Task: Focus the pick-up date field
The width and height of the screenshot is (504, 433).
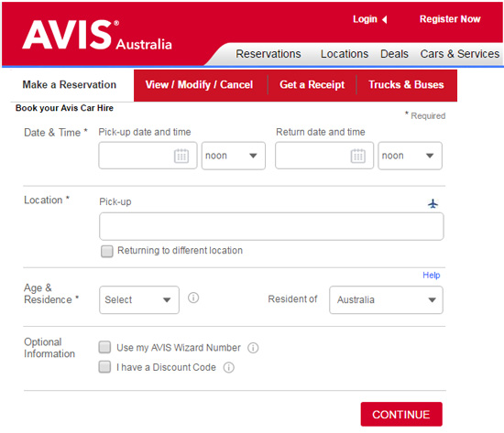Action: [x=148, y=156]
